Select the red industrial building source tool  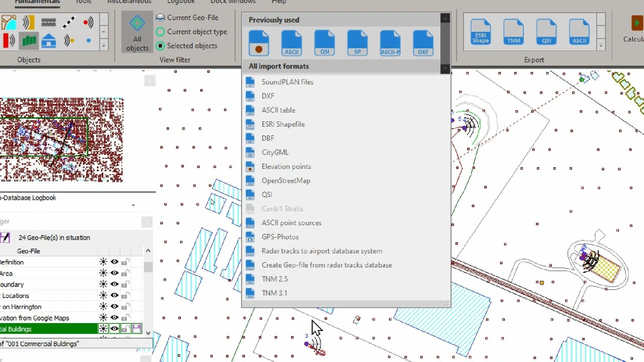(9, 41)
